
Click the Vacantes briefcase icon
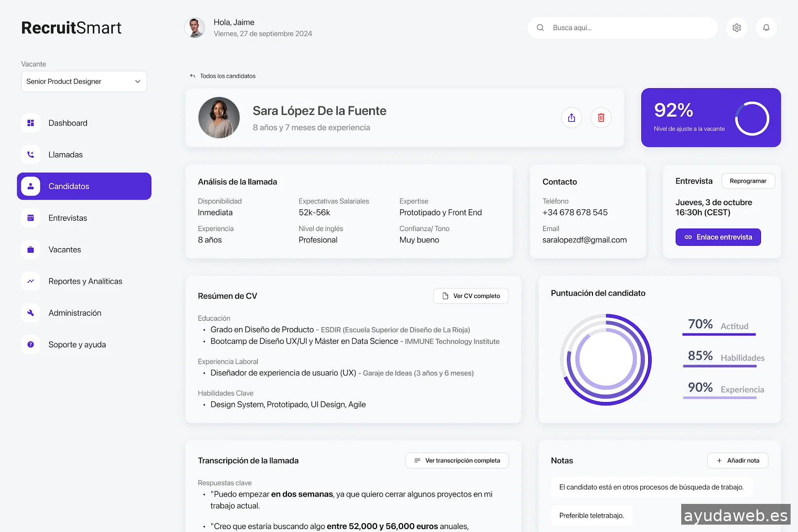31,250
